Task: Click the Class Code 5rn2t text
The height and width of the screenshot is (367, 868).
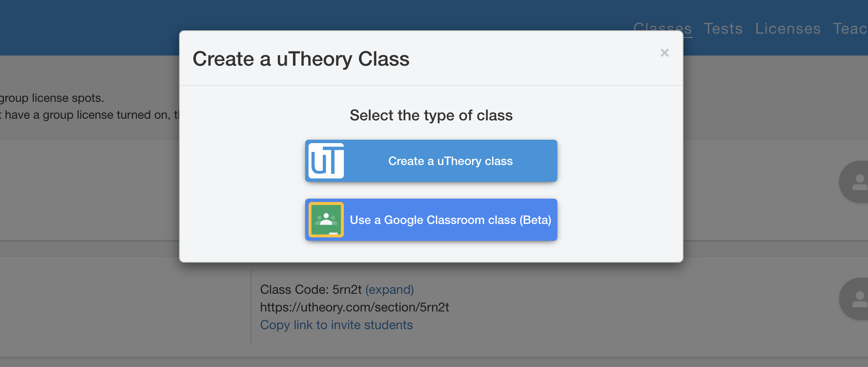Action: 311,290
